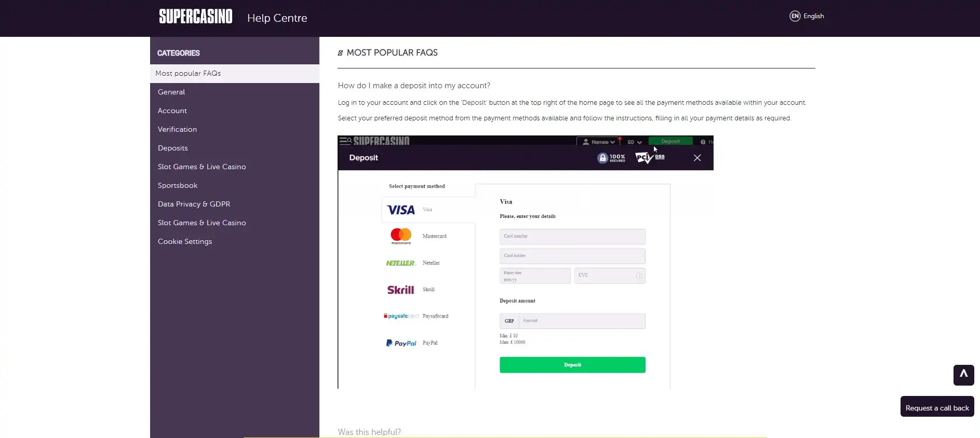Screen dimensions: 980x438
Task: Open the General category
Action: [x=235, y=92]
